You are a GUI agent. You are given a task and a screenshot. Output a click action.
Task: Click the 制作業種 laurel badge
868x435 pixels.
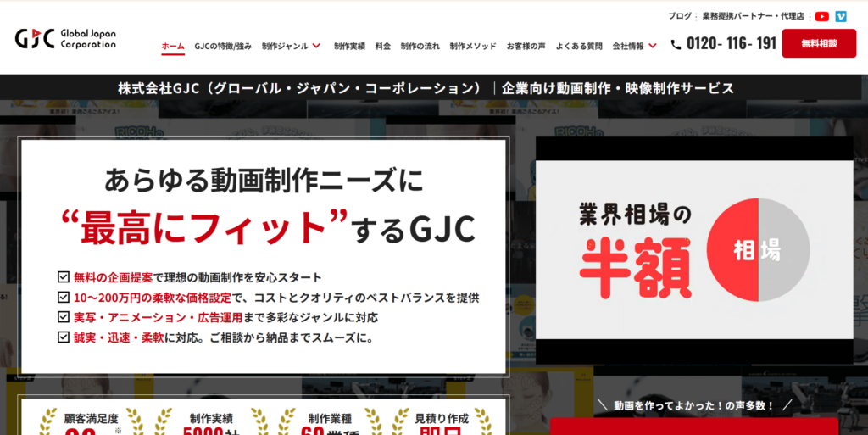tap(330, 423)
